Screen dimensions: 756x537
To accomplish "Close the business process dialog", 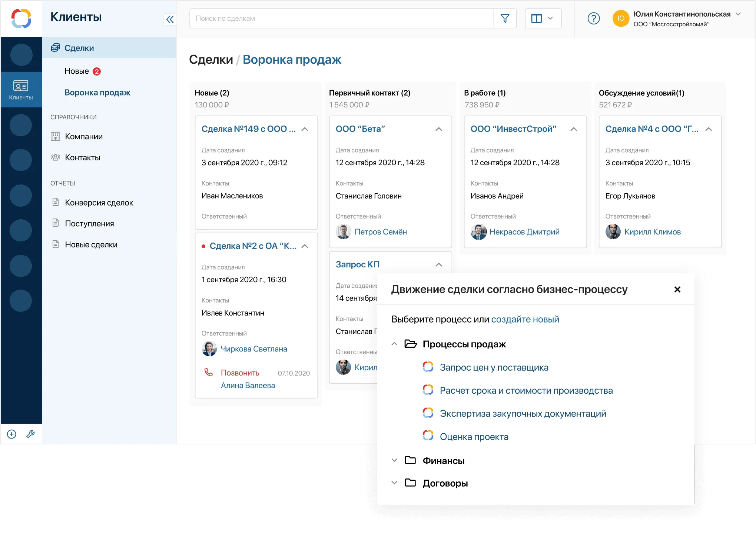I will [x=677, y=290].
